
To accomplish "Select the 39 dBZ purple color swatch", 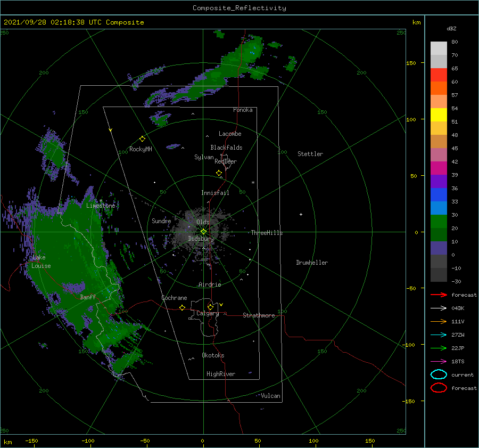I will coord(439,181).
